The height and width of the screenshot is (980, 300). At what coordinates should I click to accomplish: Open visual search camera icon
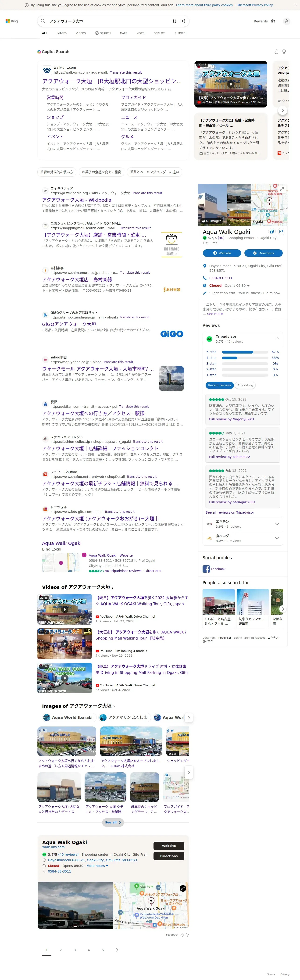[182, 21]
